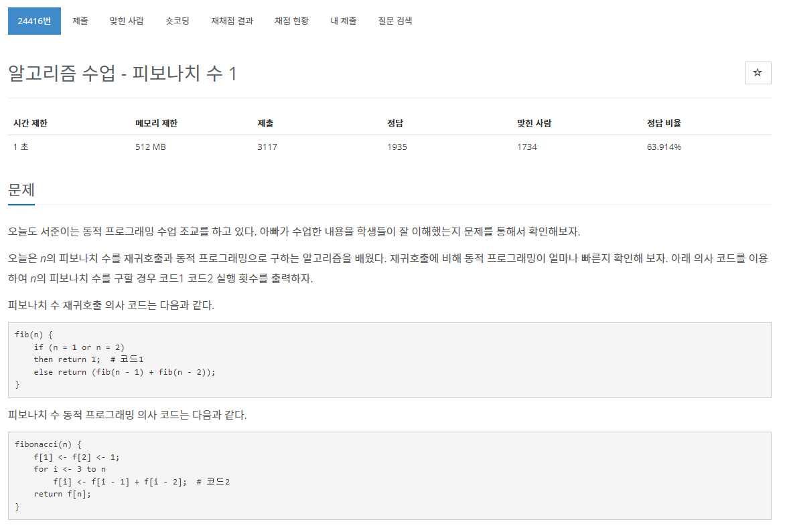Screen dimensions: 785x532
Task: Open the 숏코딩 shortcoding tab
Action: point(177,21)
